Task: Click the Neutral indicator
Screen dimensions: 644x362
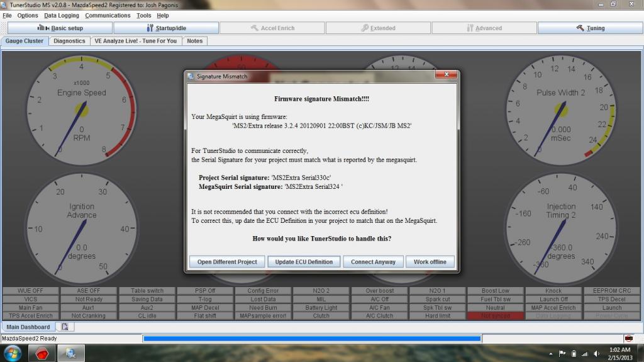Action: point(496,308)
